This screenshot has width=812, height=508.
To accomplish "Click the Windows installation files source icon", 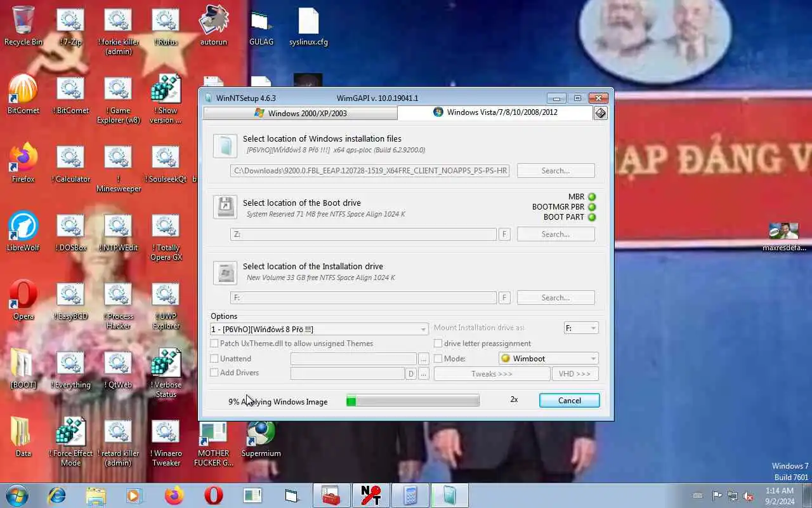I will coord(225,145).
